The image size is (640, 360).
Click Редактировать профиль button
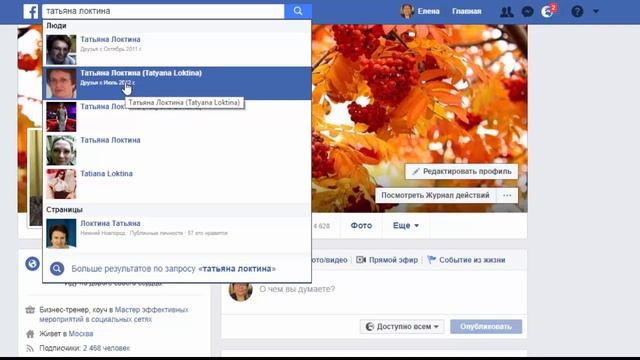pos(462,171)
